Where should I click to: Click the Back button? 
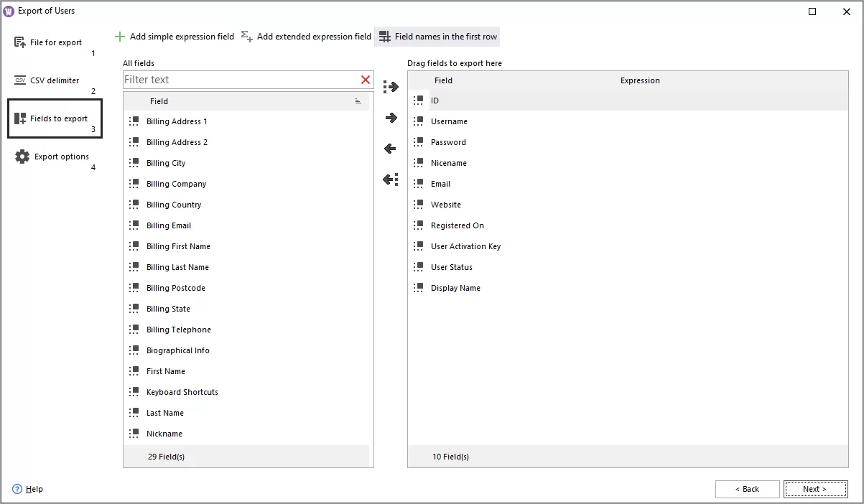pos(747,489)
